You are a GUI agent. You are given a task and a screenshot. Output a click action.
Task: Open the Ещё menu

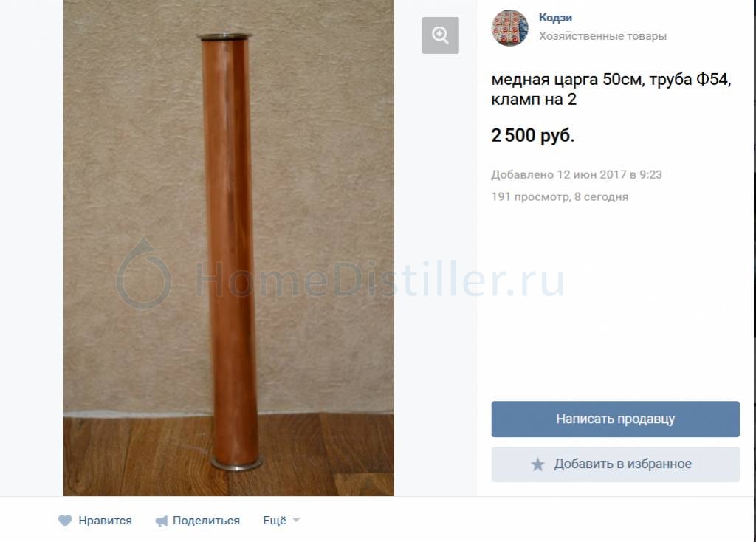click(x=281, y=521)
